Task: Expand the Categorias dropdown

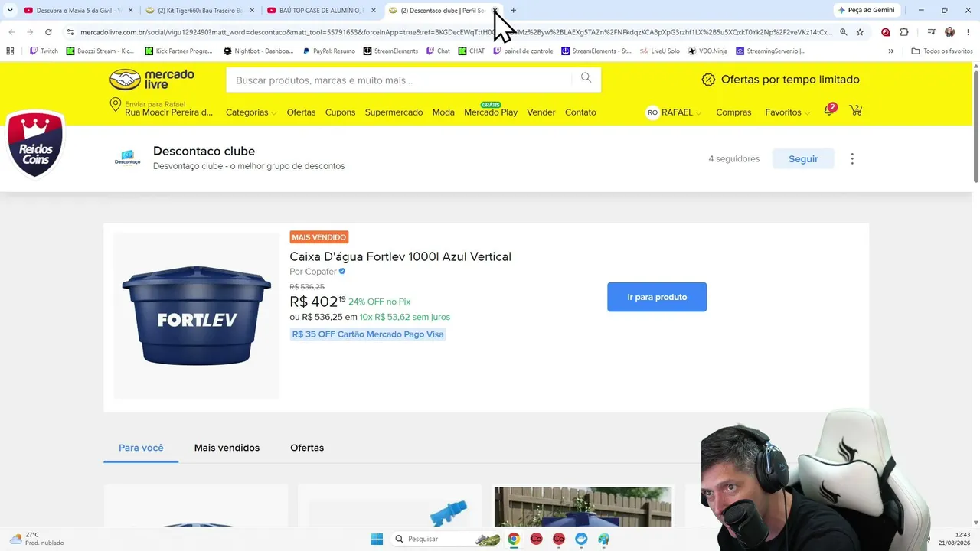Action: click(251, 112)
